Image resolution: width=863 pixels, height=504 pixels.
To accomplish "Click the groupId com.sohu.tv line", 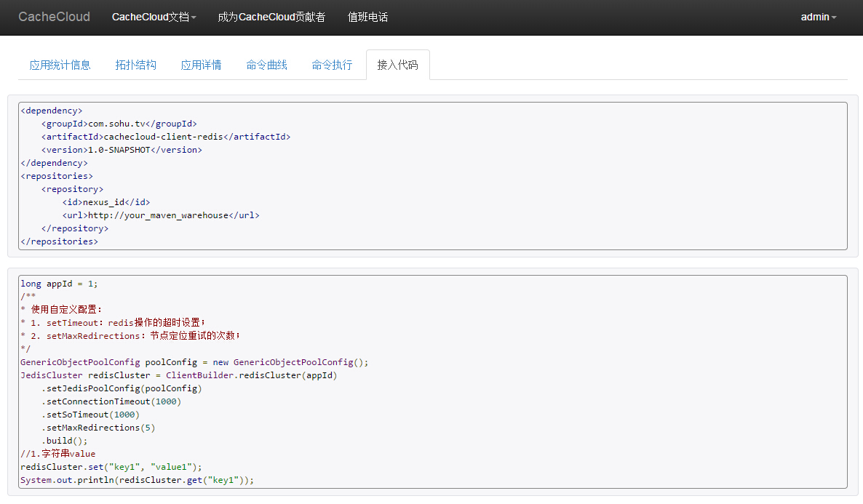I will click(x=119, y=124).
